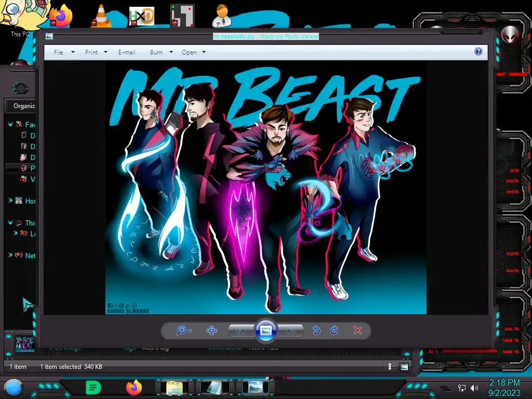Open the Open menu in Photo Viewer
Image resolution: width=532 pixels, height=399 pixels.
189,52
